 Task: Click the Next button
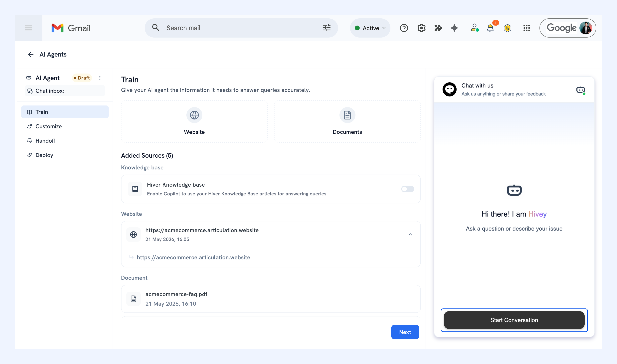point(405,332)
